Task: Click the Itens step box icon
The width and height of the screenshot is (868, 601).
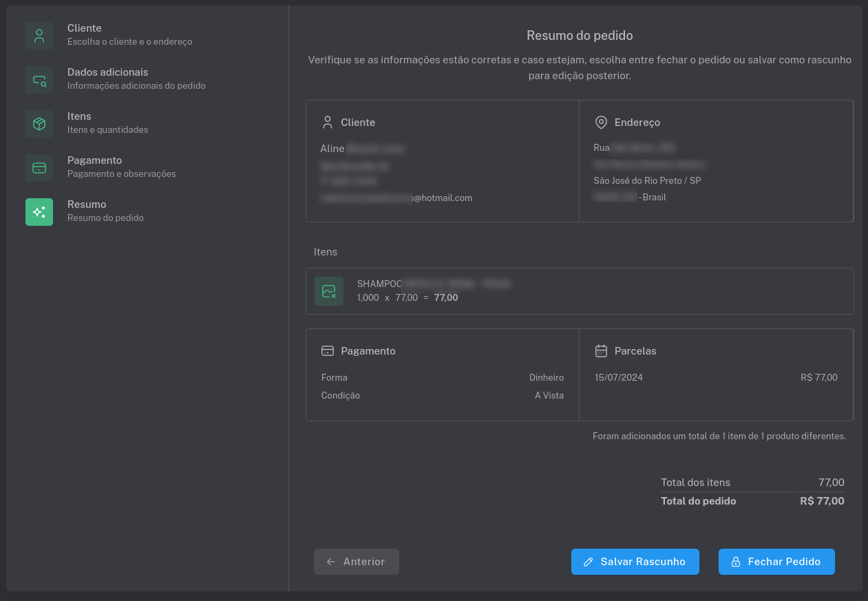Action: [39, 124]
